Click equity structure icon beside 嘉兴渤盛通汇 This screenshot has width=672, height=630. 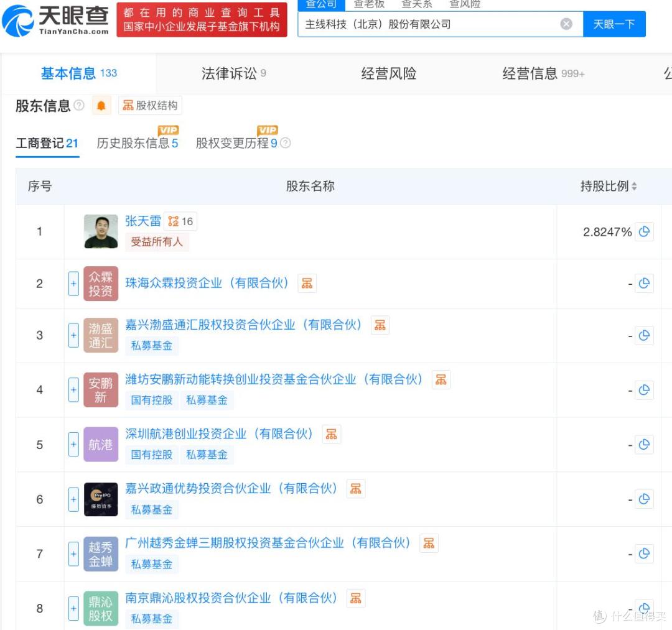click(x=380, y=325)
